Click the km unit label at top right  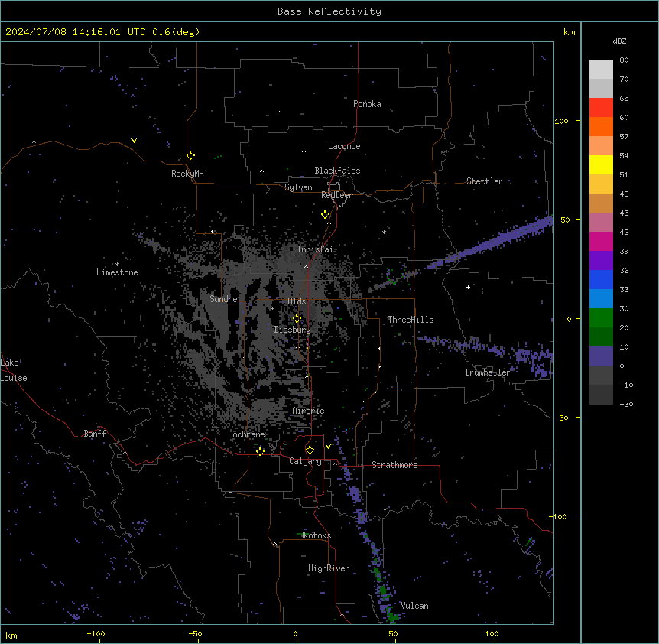click(570, 32)
